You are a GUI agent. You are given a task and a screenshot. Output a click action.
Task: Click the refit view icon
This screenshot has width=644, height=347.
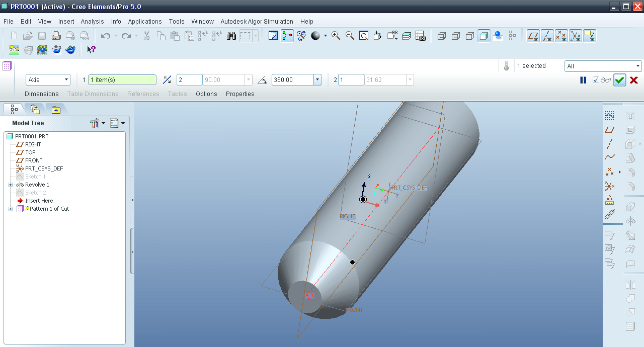pyautogui.click(x=364, y=36)
